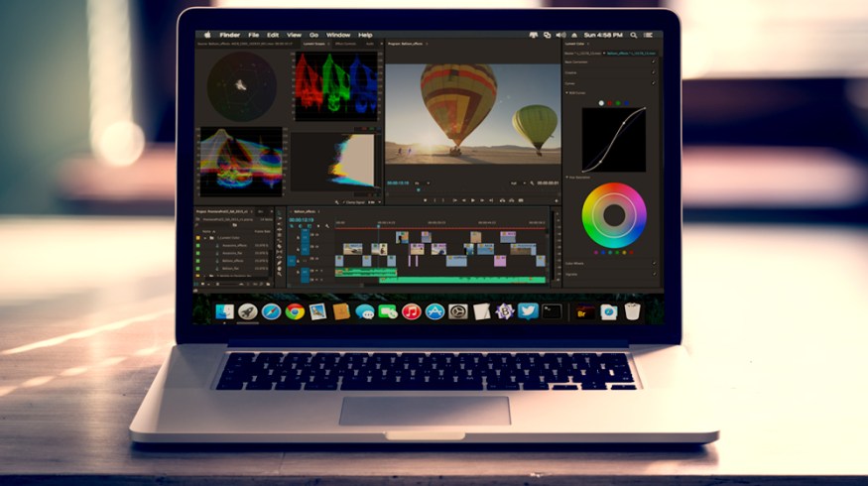Image resolution: width=868 pixels, height=486 pixels.
Task: Open the iTunes music icon
Action: click(x=412, y=311)
